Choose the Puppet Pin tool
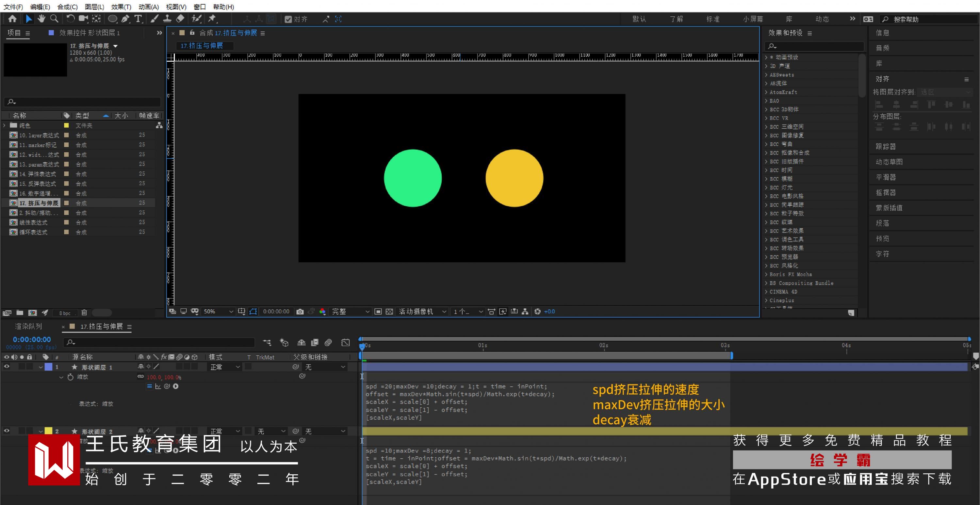The width and height of the screenshot is (980, 505). tap(212, 19)
